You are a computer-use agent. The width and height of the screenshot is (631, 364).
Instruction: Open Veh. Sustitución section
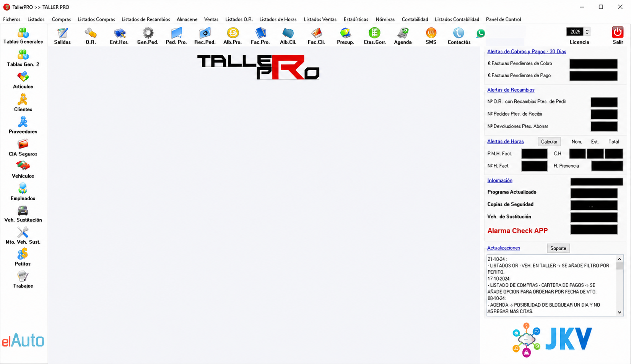pyautogui.click(x=23, y=214)
